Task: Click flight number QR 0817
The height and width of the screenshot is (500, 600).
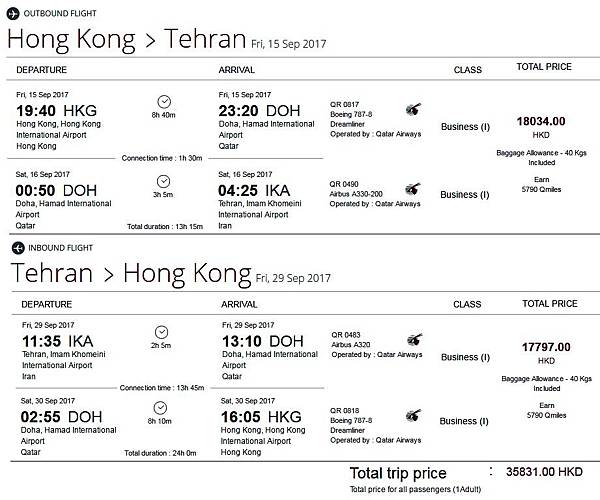Action: [345, 104]
